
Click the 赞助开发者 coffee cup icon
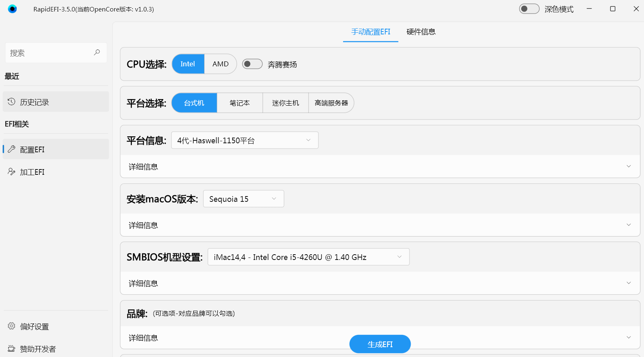(x=11, y=348)
